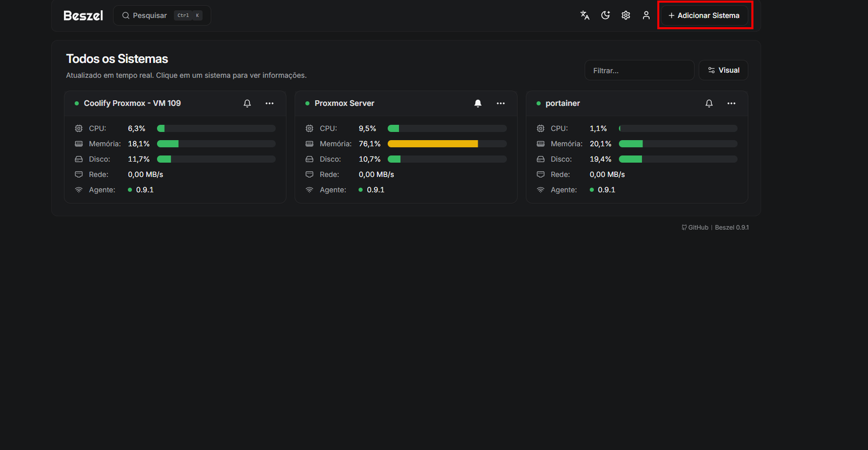
Task: Type in the Filtrar field
Action: [639, 70]
